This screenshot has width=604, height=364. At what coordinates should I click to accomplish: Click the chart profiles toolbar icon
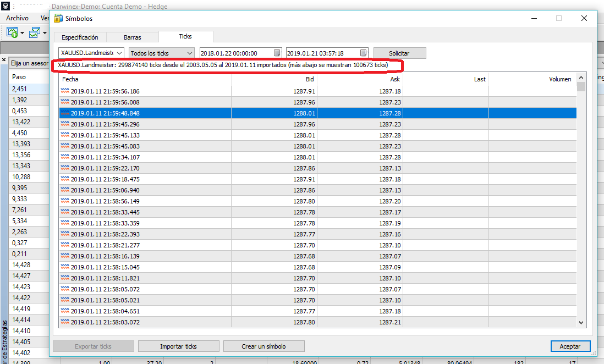34,33
